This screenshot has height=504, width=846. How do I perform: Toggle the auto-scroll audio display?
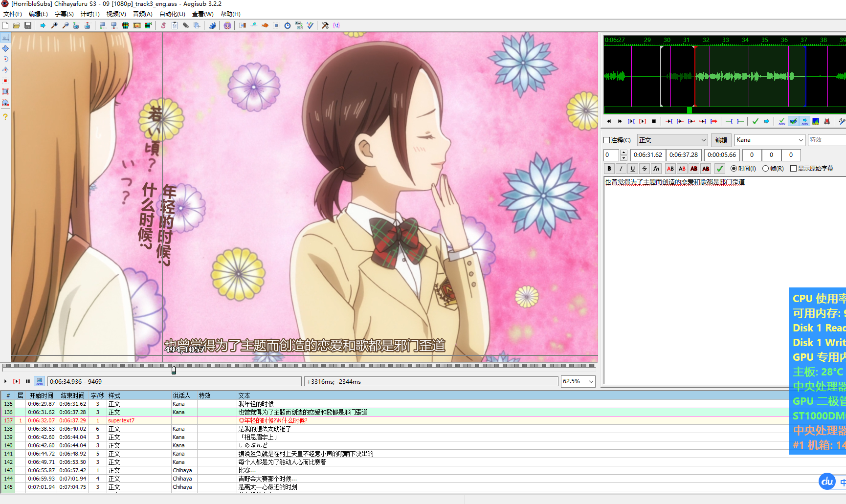(x=804, y=121)
